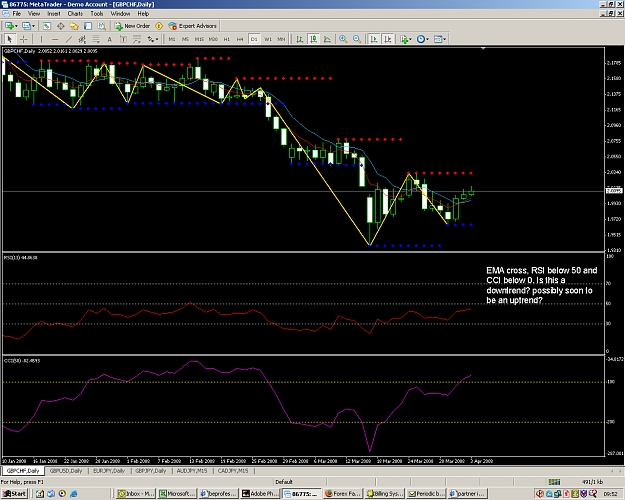Select the horizontal line drawing tool
This screenshot has width=625, height=500.
click(x=55, y=39)
